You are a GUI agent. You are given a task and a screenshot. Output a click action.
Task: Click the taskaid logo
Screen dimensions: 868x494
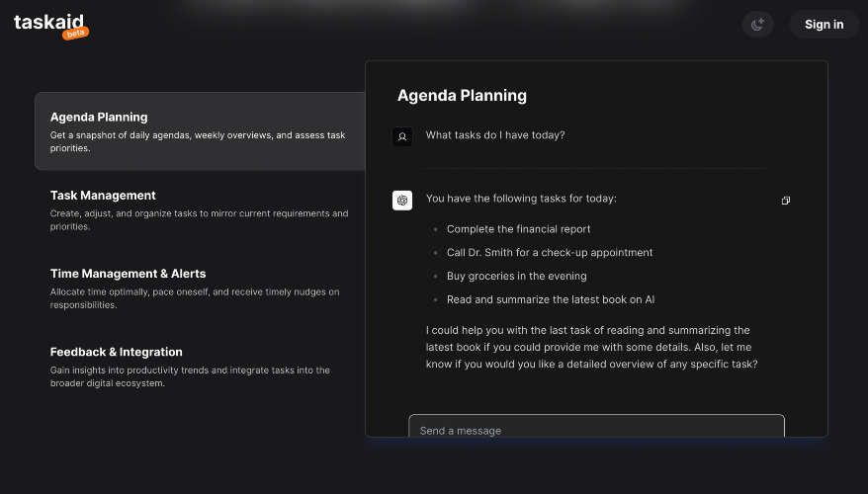tap(45, 23)
